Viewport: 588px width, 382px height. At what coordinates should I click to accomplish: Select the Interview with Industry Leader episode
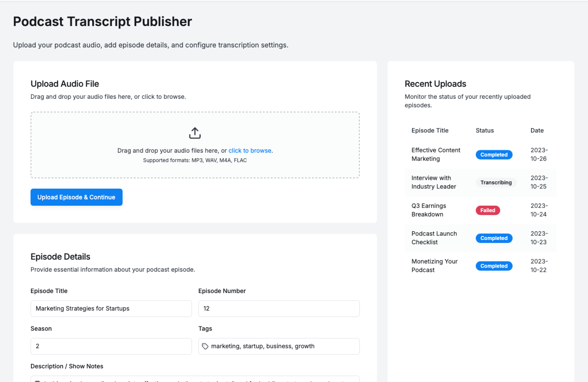click(x=433, y=182)
